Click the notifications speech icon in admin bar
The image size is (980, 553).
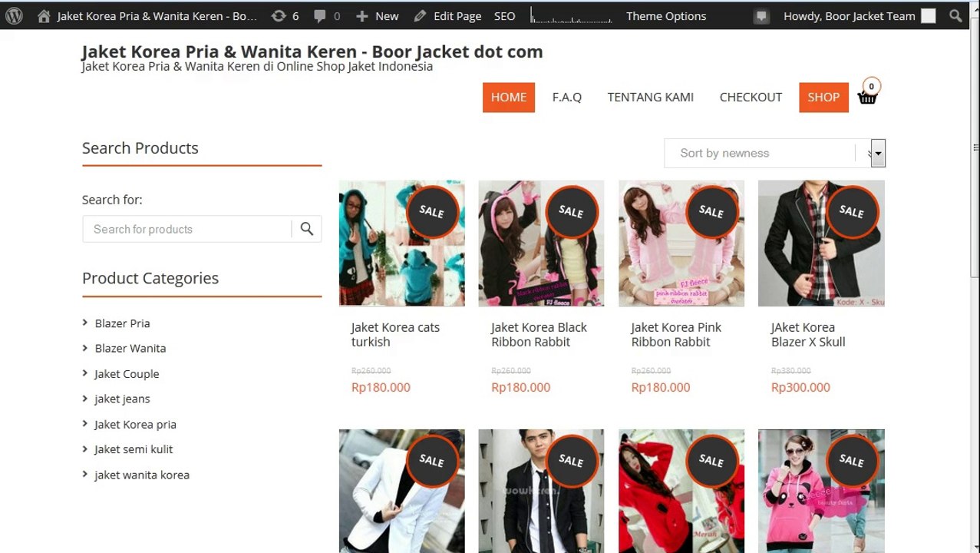tap(761, 16)
